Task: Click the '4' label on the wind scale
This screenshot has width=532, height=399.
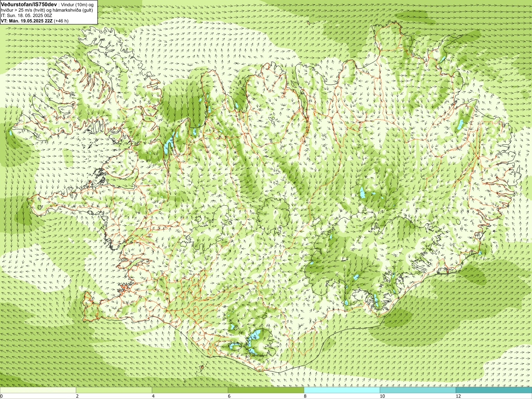Action: click(153, 397)
